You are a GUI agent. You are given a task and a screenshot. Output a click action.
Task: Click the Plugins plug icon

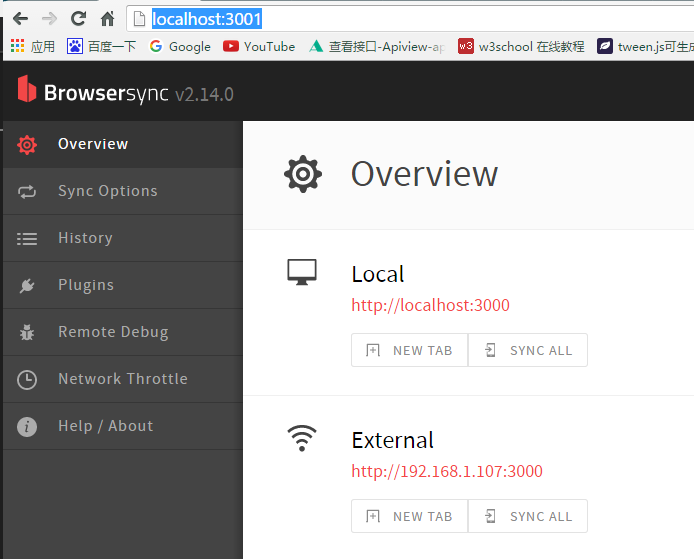pos(27,286)
